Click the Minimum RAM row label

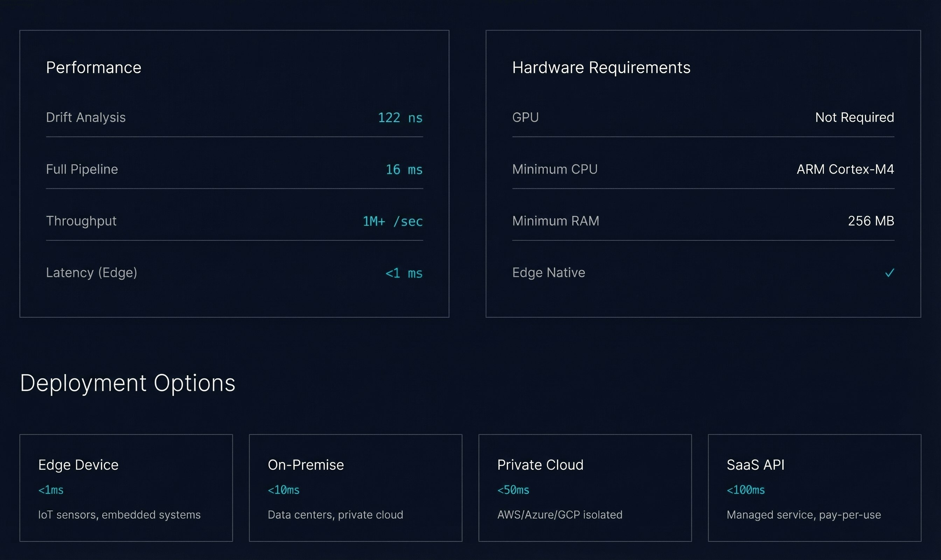pyautogui.click(x=555, y=221)
